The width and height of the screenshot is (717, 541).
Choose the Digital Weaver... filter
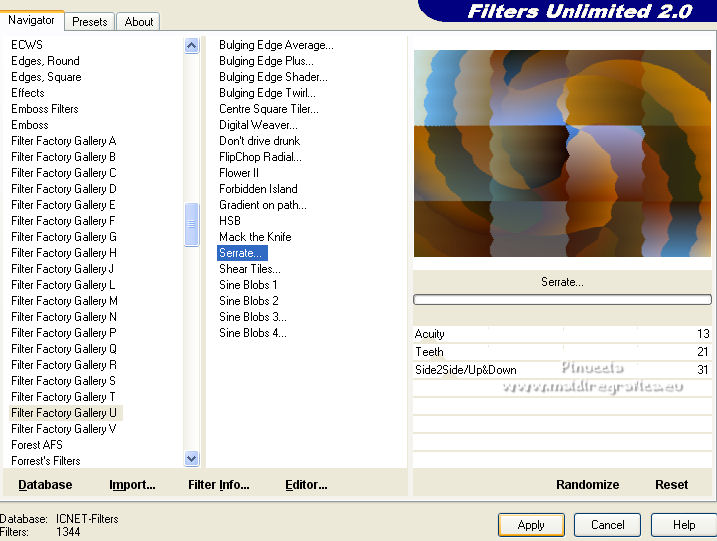click(x=258, y=125)
